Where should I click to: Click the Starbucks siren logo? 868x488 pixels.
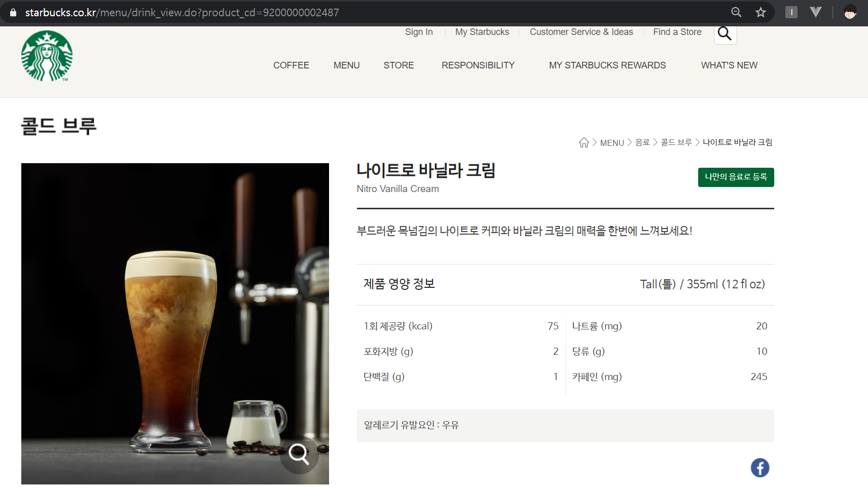(47, 56)
